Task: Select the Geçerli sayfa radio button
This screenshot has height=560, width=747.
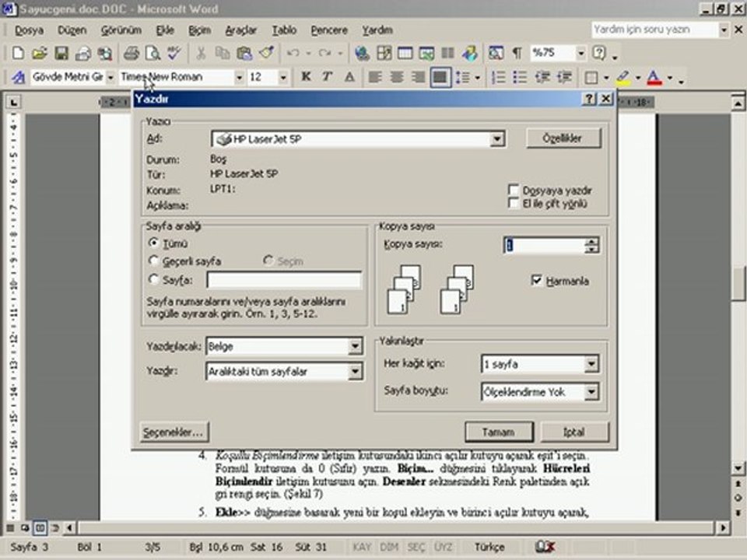Action: click(153, 261)
